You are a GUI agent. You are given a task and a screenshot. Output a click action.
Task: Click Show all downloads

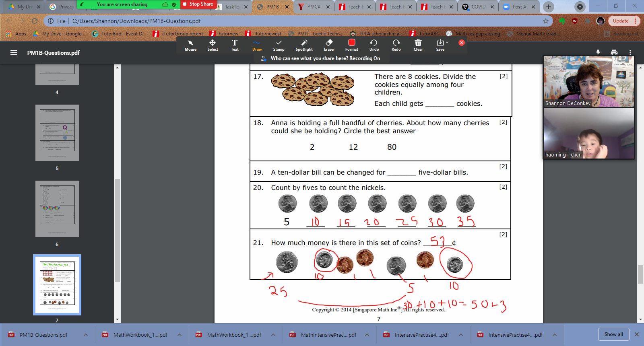[x=613, y=334]
